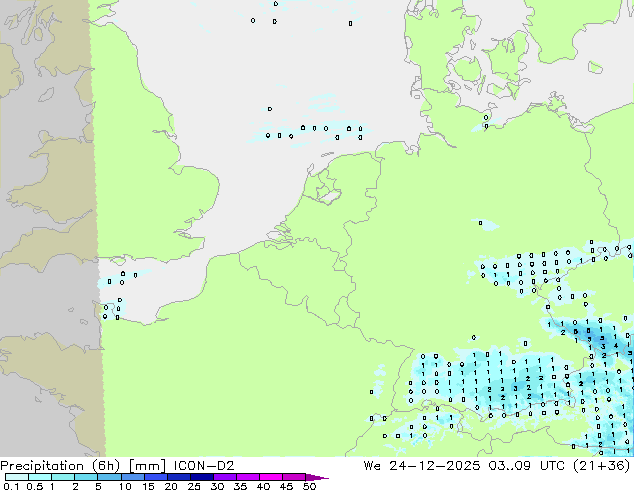Select the 15–20 mm legend swatch
This screenshot has height=490, width=634.
click(155, 477)
